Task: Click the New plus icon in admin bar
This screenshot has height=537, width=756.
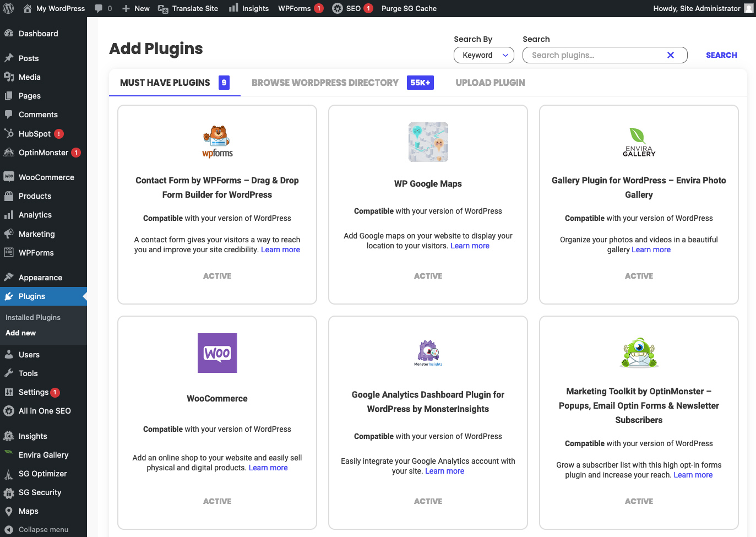Action: tap(126, 8)
